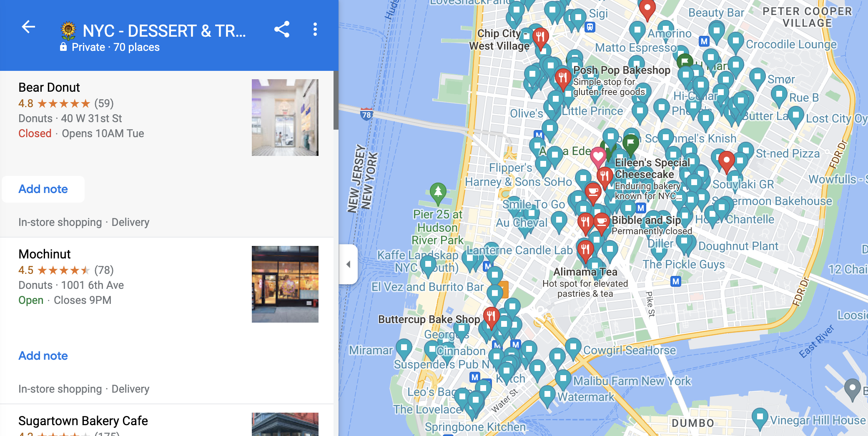Viewport: 868px width, 436px height.
Task: Click the Rue B saved pin
Action: pyautogui.click(x=779, y=96)
